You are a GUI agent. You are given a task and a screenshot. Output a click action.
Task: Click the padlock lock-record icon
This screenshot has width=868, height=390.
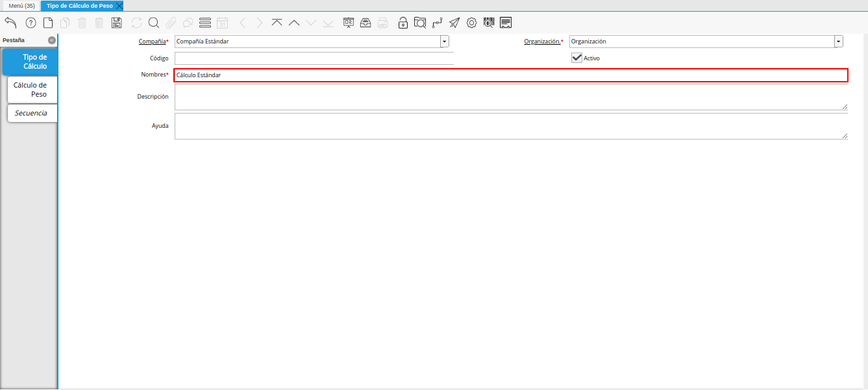(x=403, y=23)
